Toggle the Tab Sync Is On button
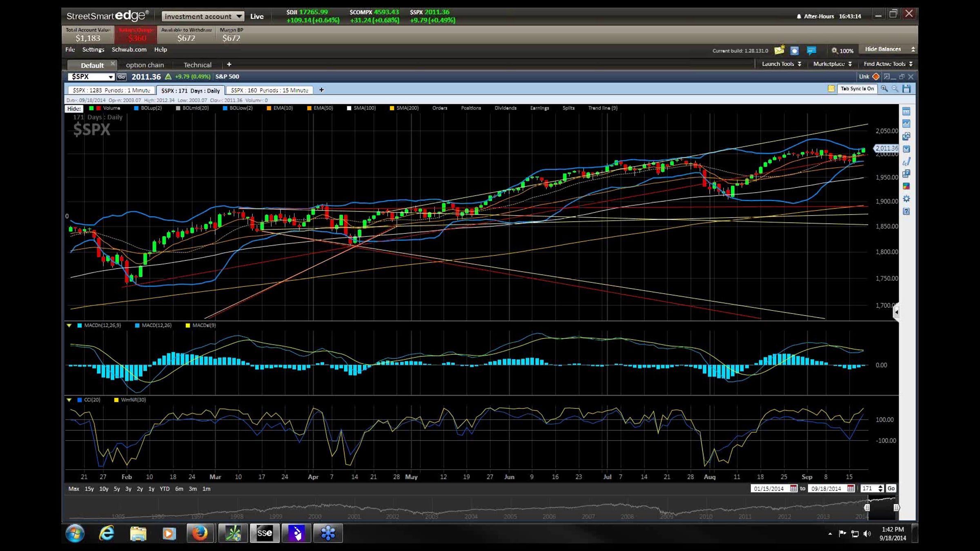This screenshot has width=980, height=551. [857, 89]
